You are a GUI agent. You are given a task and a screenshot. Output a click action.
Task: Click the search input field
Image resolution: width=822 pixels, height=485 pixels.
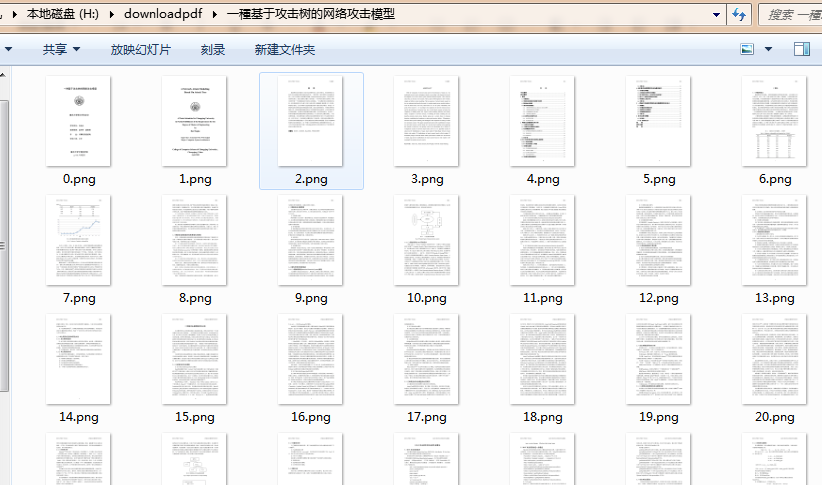[x=791, y=15]
